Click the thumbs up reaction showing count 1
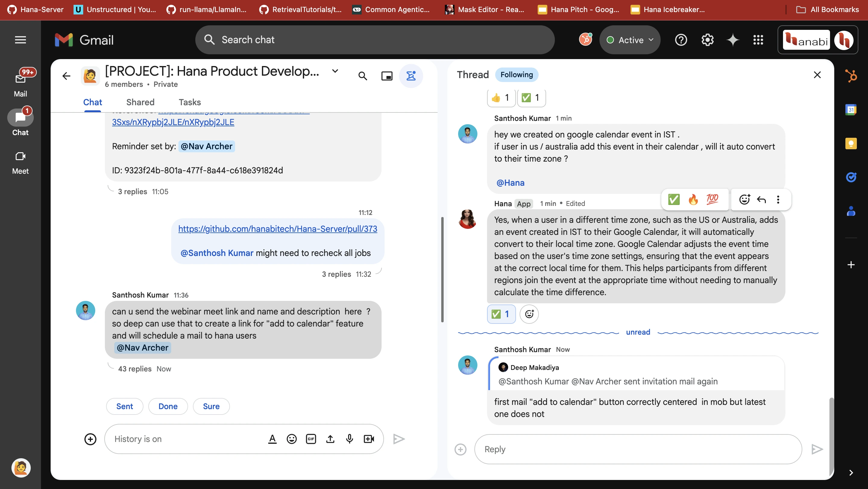This screenshot has height=489, width=868. point(500,97)
